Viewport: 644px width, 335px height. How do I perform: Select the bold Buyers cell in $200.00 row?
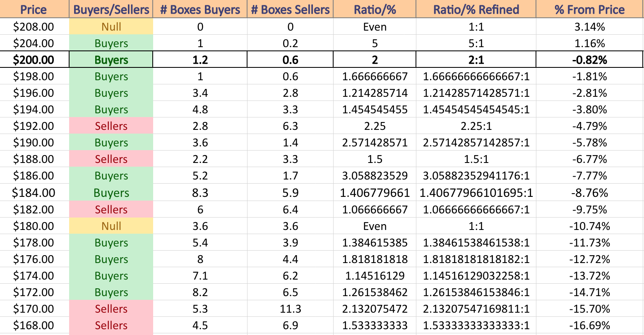pos(111,60)
